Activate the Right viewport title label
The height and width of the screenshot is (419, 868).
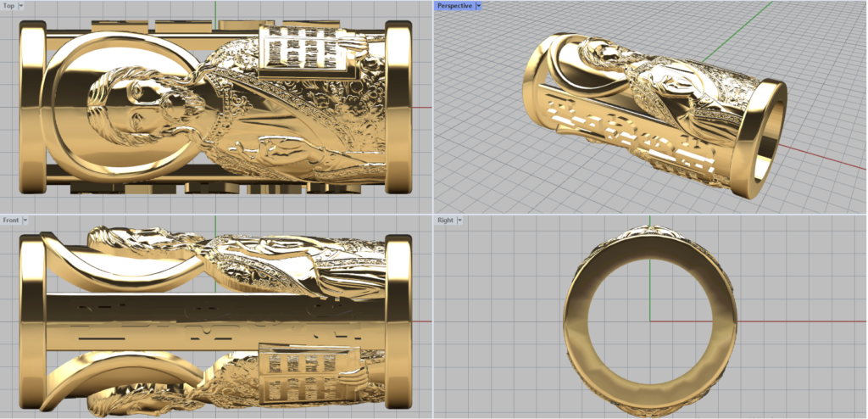(445, 220)
